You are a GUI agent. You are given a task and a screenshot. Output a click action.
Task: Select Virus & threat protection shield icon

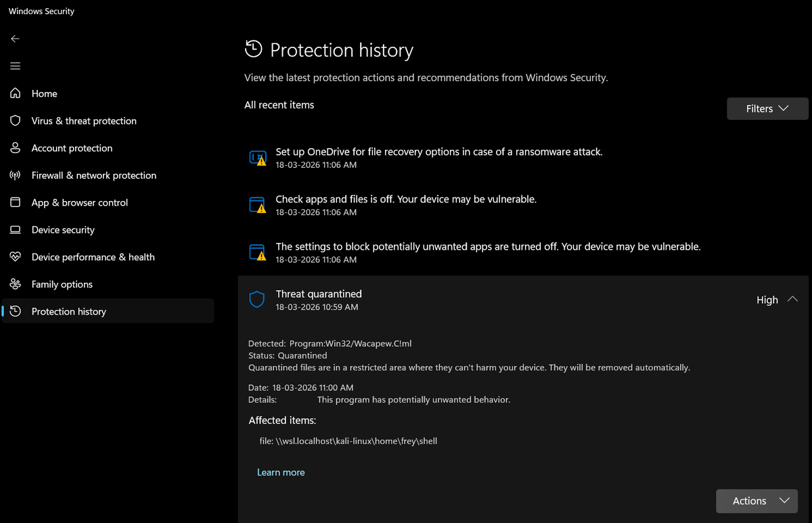[15, 120]
